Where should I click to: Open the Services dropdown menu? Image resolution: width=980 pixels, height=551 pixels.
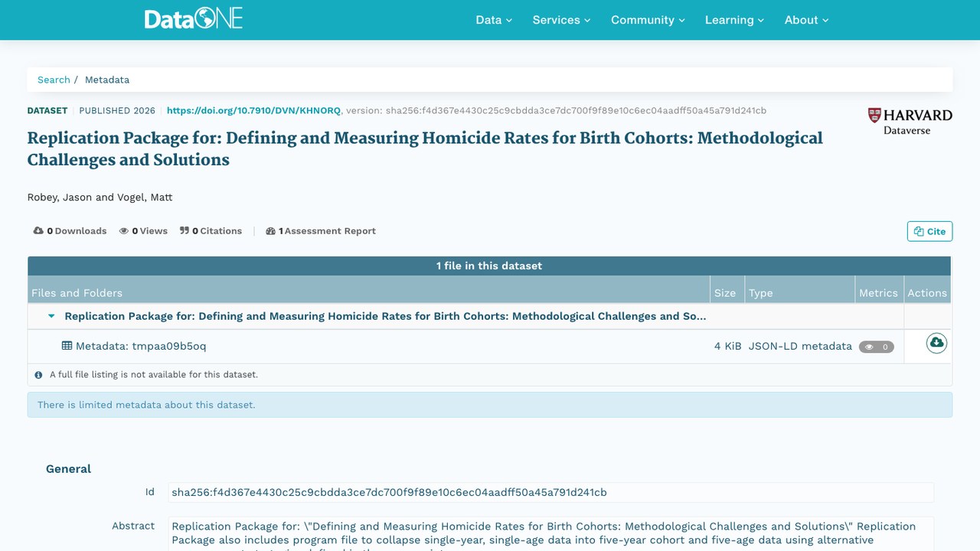pyautogui.click(x=561, y=20)
